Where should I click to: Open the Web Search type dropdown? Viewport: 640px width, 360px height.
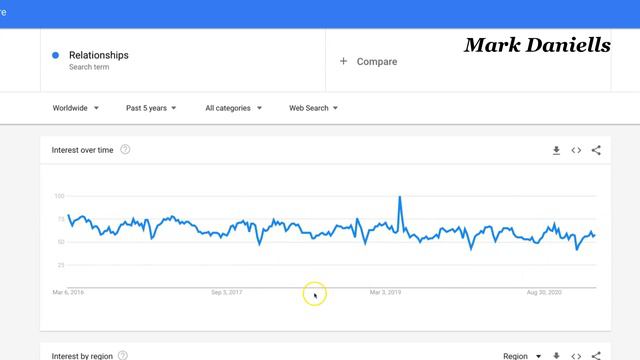(313, 108)
